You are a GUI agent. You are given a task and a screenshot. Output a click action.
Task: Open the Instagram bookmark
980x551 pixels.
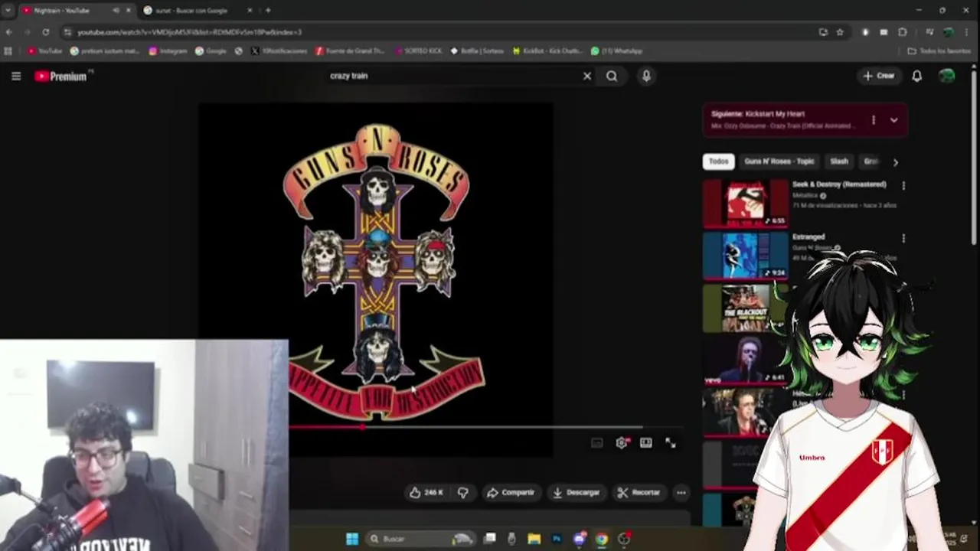coord(168,51)
